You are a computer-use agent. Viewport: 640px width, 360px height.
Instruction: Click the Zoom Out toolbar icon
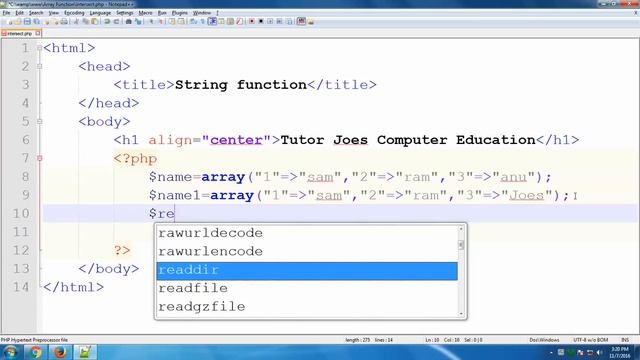click(160, 21)
